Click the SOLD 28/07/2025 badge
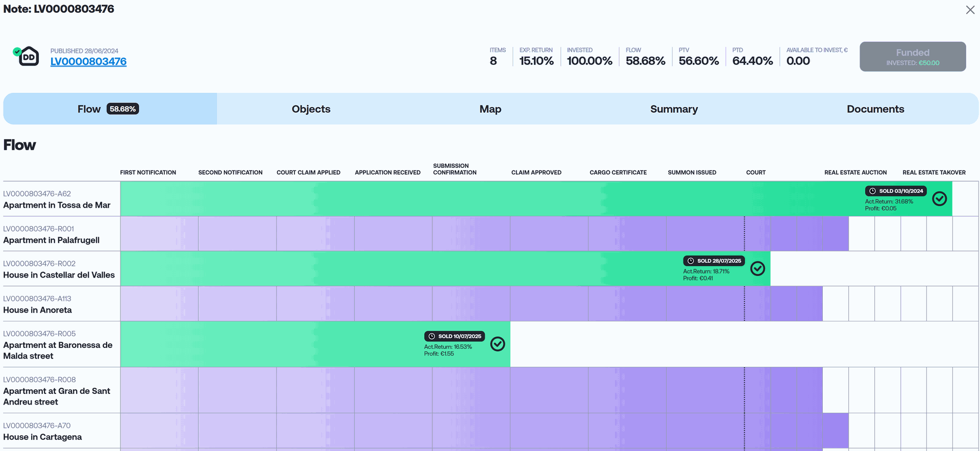Viewport: 980px width, 451px height. pos(714,261)
